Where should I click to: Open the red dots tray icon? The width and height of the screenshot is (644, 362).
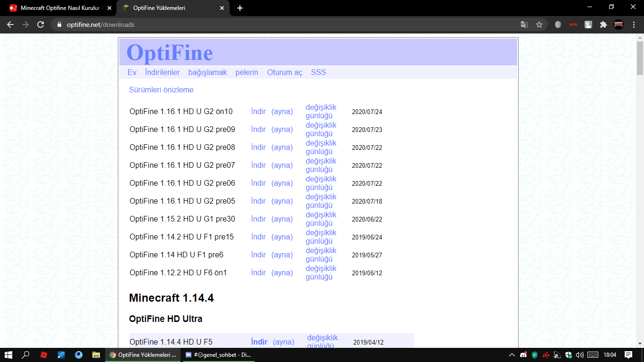(546, 355)
